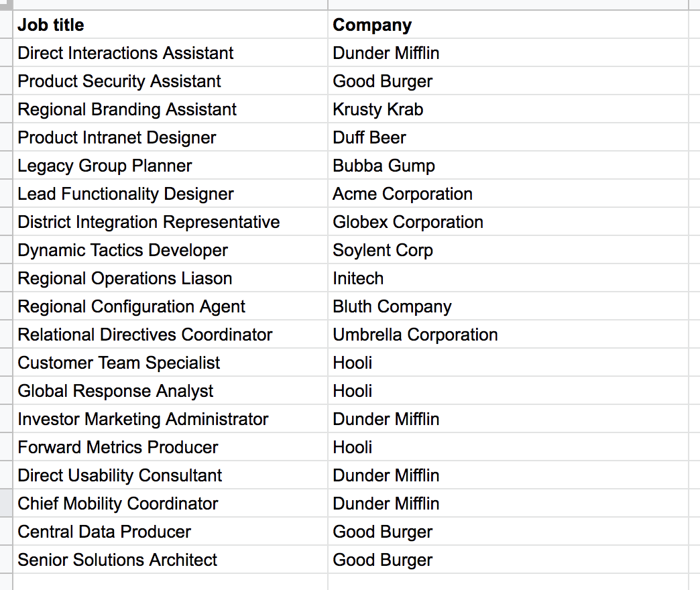This screenshot has width=700, height=590.
Task: Click the 'Legacy Group Planner' cell
Action: click(170, 165)
